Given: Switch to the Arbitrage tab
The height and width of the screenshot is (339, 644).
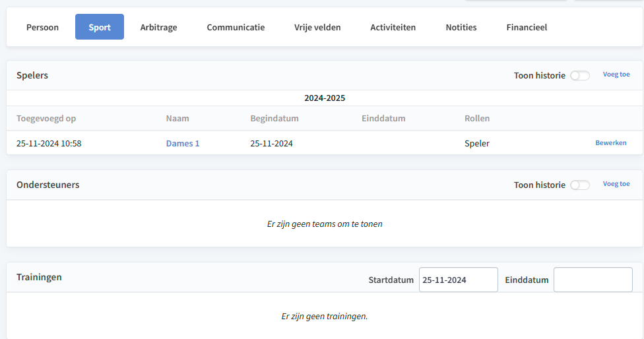Looking at the screenshot, I should tap(158, 27).
